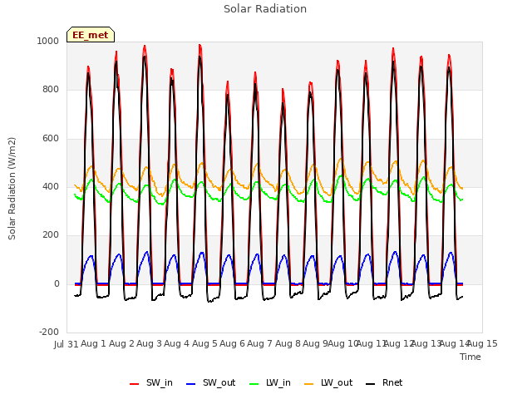
Task: Click the blue SW_out legend color marker
Action: (x=191, y=384)
